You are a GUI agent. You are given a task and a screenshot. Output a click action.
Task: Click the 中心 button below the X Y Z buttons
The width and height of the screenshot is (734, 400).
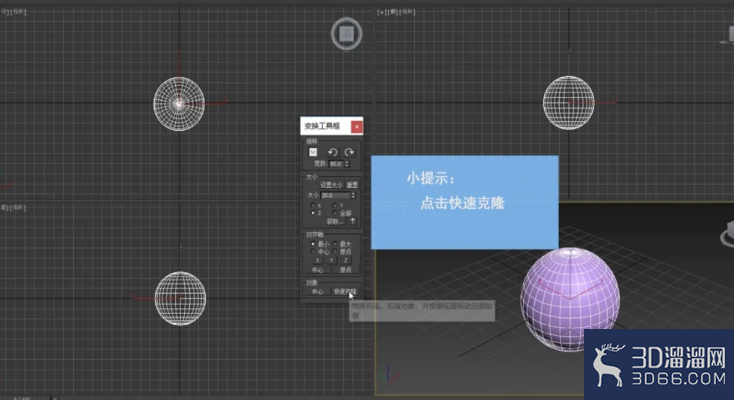click(x=318, y=270)
